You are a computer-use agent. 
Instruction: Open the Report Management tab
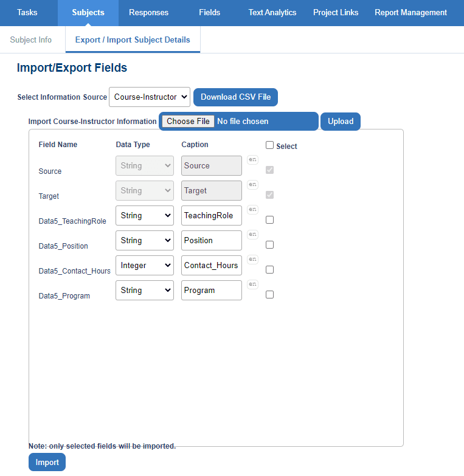[x=410, y=12]
